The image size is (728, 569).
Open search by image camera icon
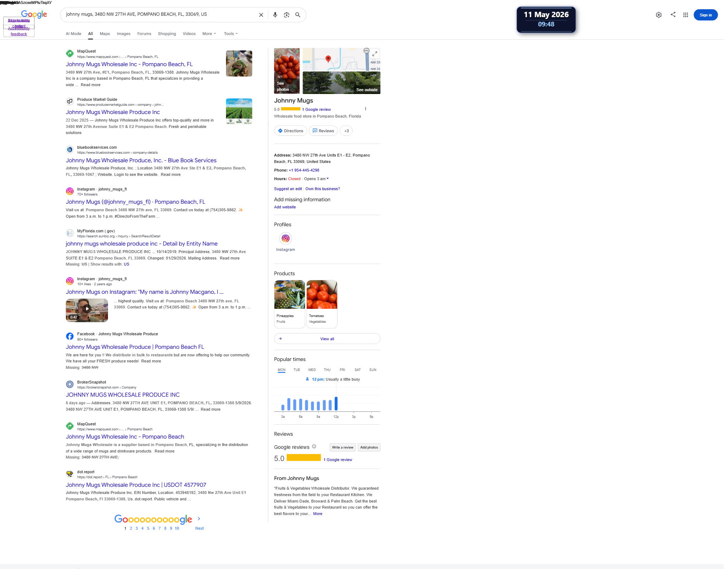click(x=286, y=15)
